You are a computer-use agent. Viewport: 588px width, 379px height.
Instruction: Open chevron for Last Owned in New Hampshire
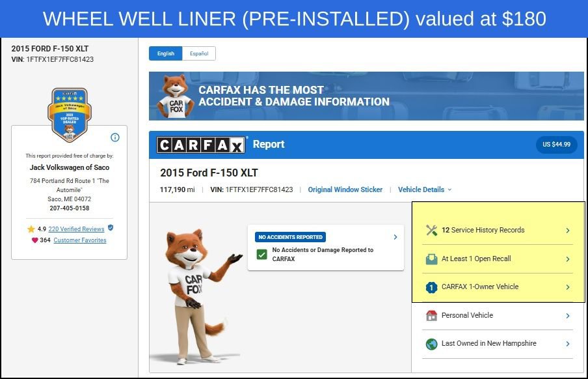(568, 344)
